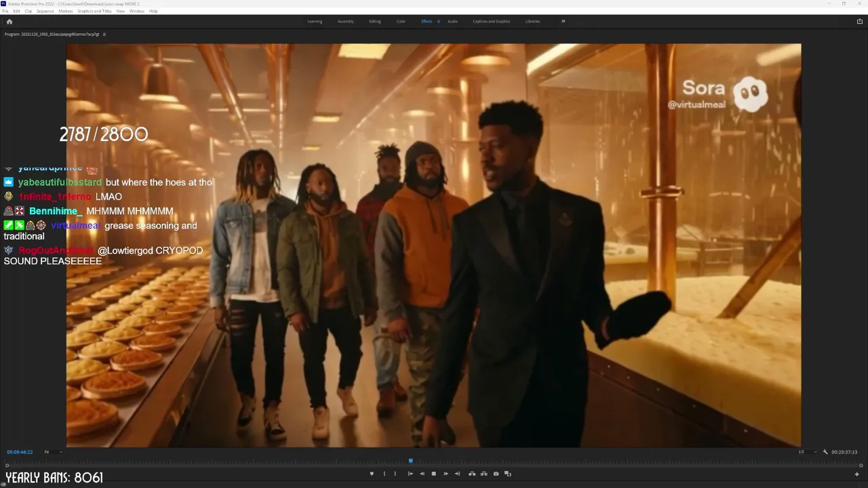868x488 pixels.
Task: Open the Sequence menu
Action: point(45,12)
